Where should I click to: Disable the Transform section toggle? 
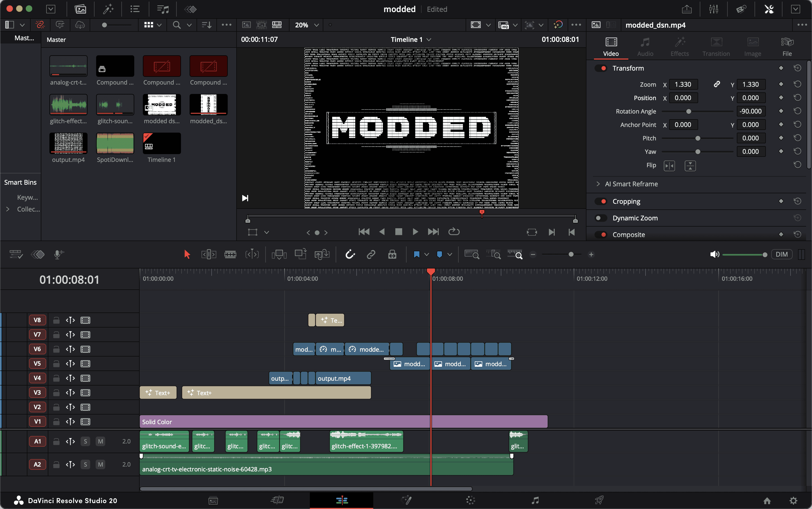(x=601, y=68)
